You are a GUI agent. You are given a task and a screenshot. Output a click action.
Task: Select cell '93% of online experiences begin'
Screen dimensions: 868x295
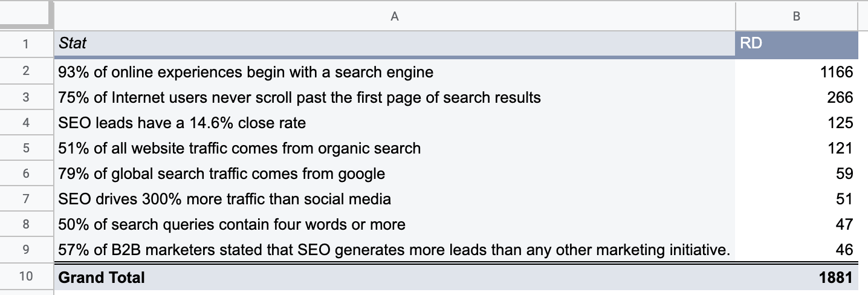tap(246, 73)
